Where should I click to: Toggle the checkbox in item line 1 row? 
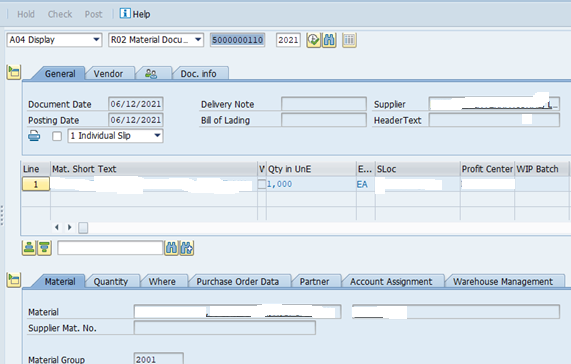(x=261, y=184)
